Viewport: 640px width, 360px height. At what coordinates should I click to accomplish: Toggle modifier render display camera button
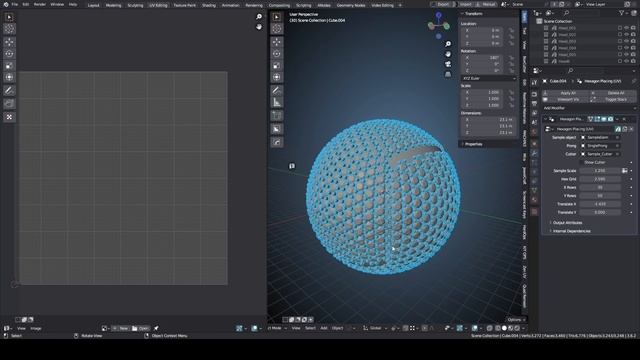pos(610,119)
